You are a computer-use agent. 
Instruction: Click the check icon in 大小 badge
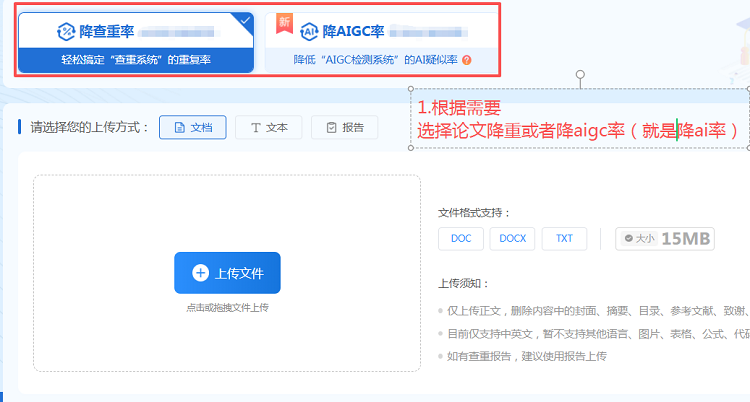[x=629, y=239]
